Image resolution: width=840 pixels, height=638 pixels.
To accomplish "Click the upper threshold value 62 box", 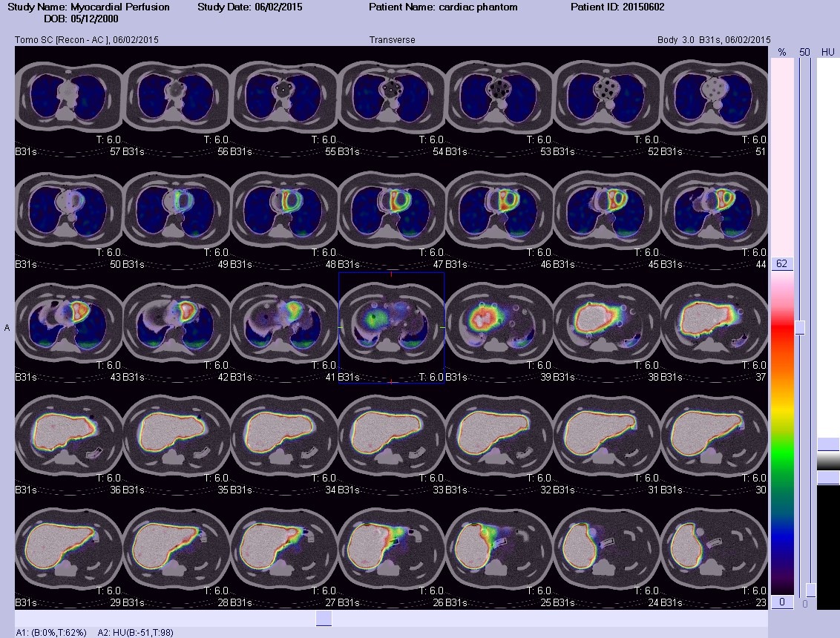I will tap(781, 263).
